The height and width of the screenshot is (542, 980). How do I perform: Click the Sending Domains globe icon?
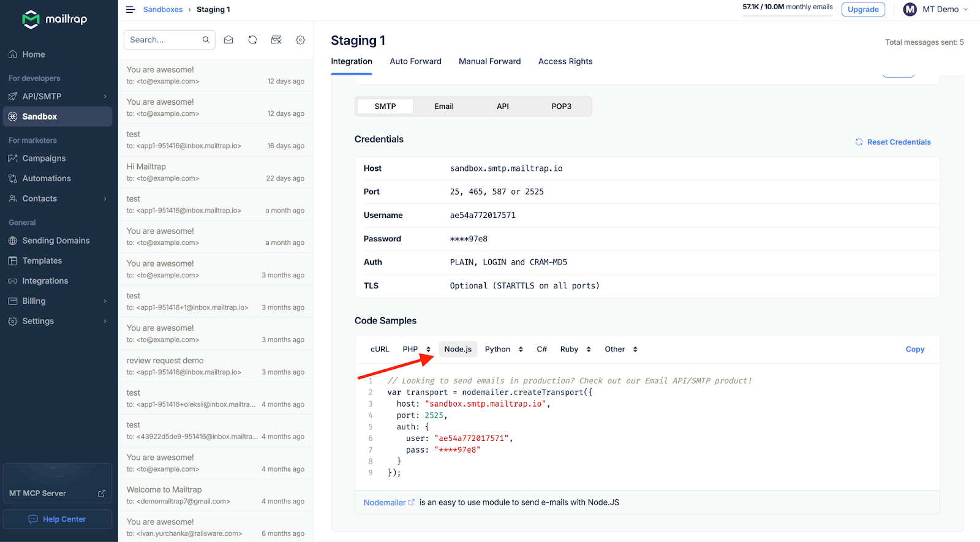click(x=13, y=241)
